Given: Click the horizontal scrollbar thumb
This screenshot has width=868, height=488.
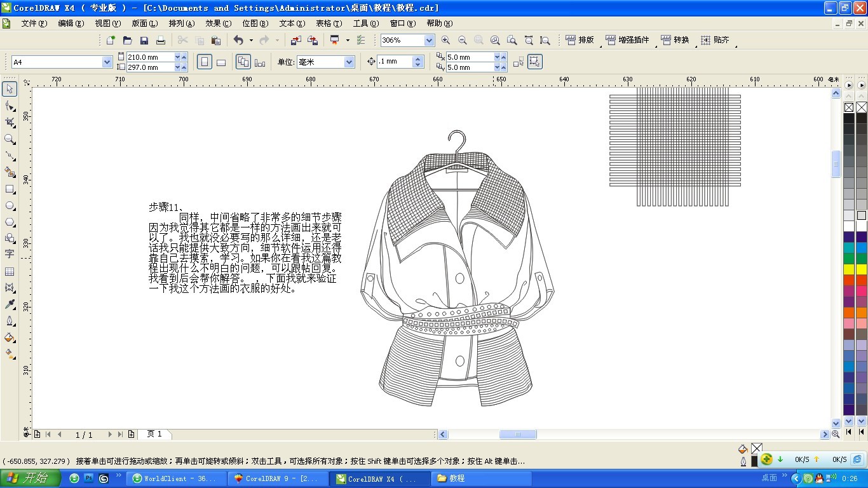Looking at the screenshot, I should tap(518, 435).
